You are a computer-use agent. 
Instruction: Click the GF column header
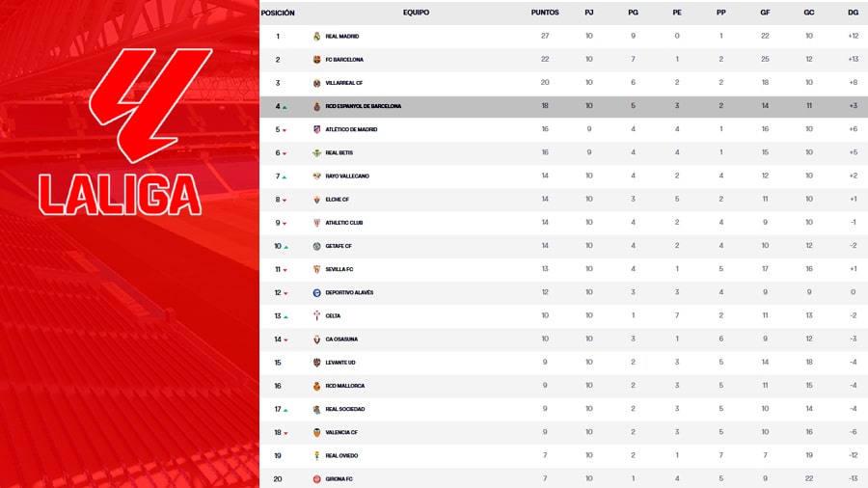765,13
